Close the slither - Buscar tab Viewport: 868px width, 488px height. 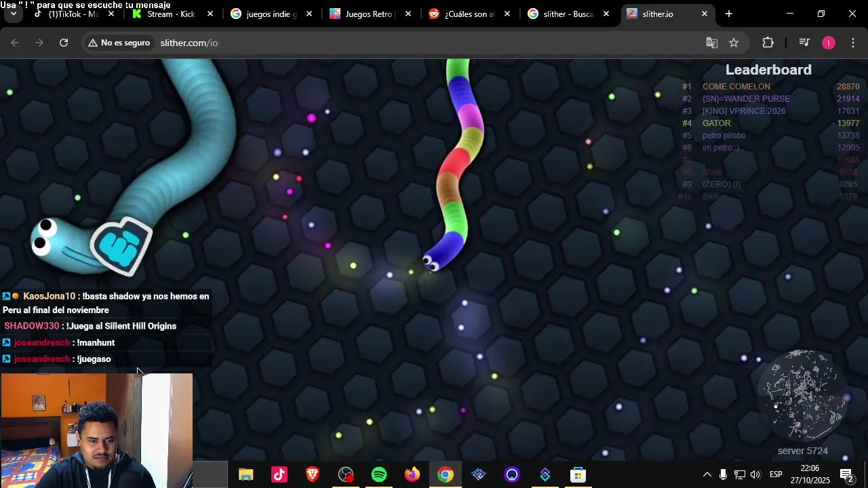606,14
